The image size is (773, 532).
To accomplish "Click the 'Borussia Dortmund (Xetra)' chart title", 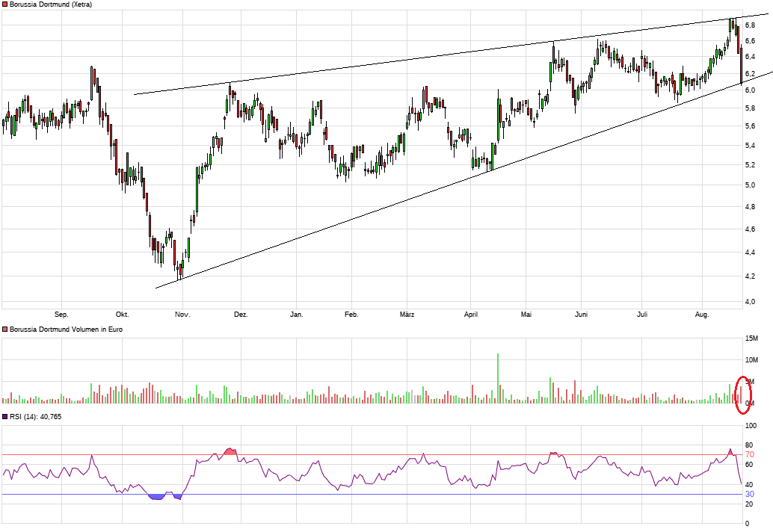I will [51, 4].
